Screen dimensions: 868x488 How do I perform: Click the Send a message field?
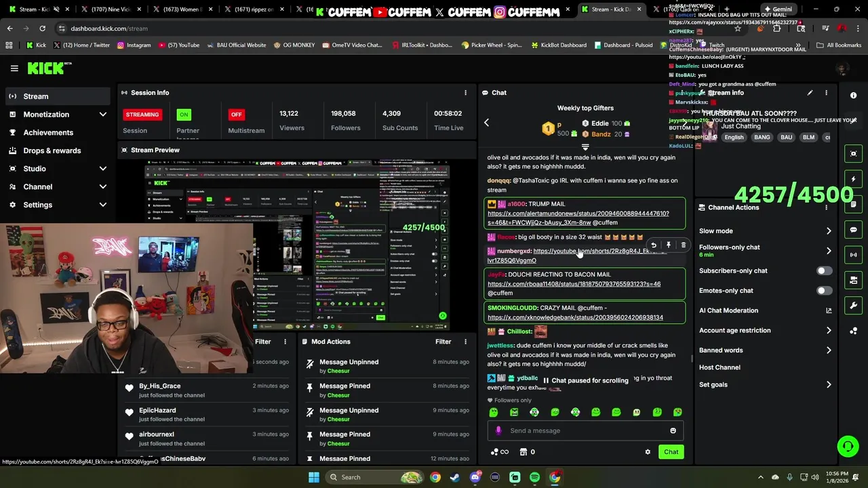point(585,430)
